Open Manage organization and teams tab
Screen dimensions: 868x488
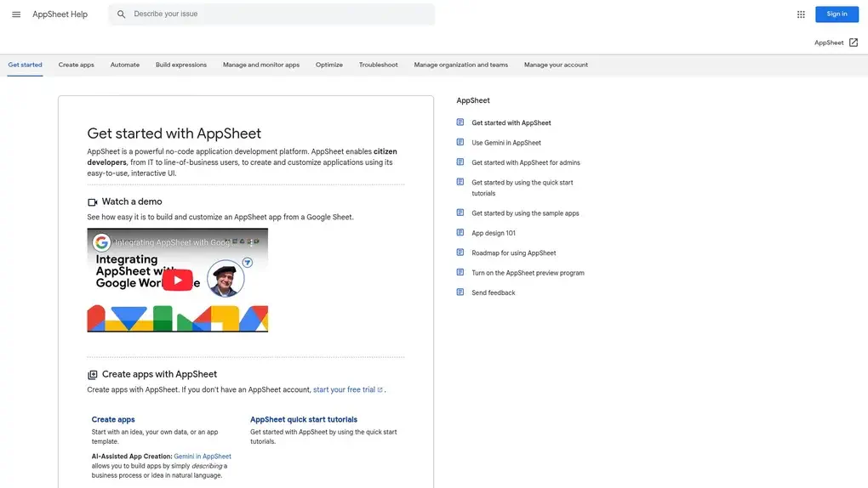coord(460,65)
